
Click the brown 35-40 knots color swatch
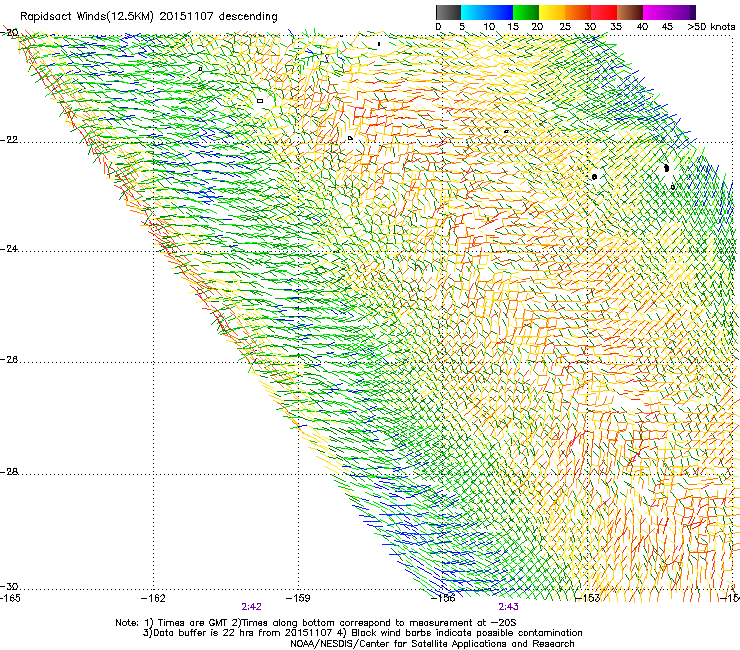point(630,12)
